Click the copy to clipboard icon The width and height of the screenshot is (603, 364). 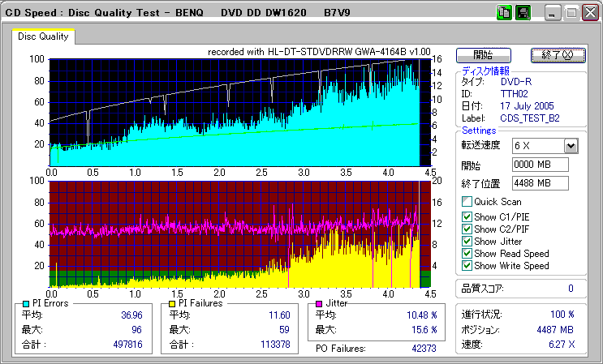click(x=505, y=13)
